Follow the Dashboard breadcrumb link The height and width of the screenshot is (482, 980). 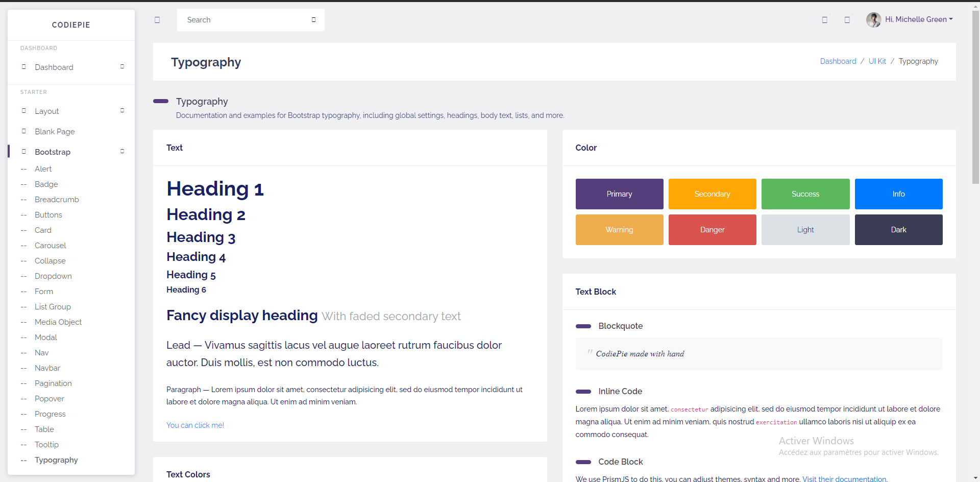[838, 61]
